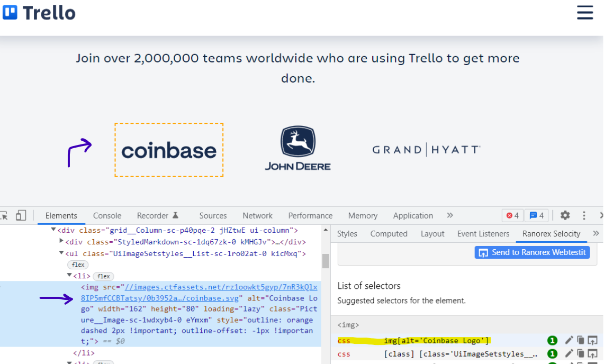Viewport: 604px width, 364px height.
Task: Open the Performance tab
Action: pyautogui.click(x=310, y=216)
